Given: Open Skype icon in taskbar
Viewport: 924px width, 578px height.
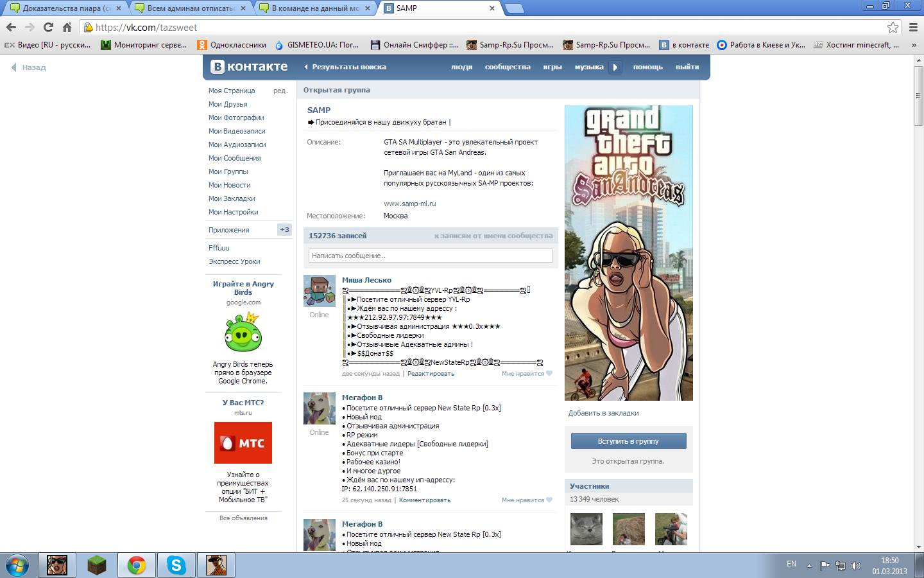Looking at the screenshot, I should pyautogui.click(x=176, y=565).
